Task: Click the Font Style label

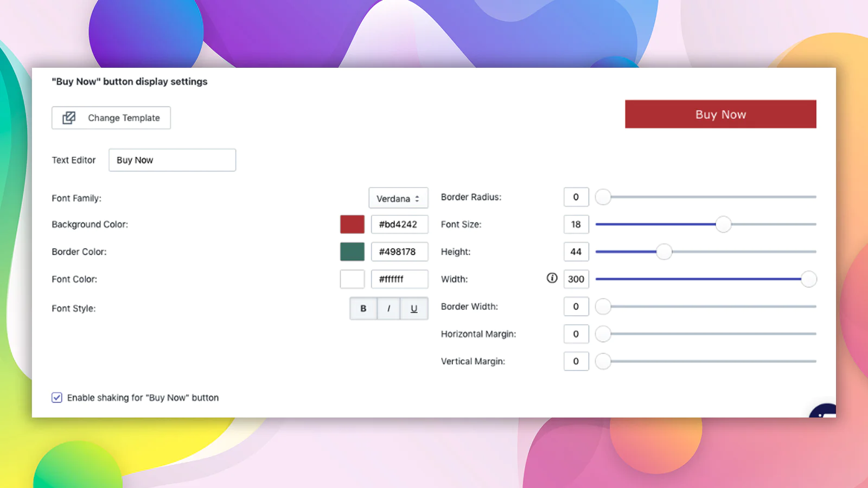Action: [x=74, y=308]
